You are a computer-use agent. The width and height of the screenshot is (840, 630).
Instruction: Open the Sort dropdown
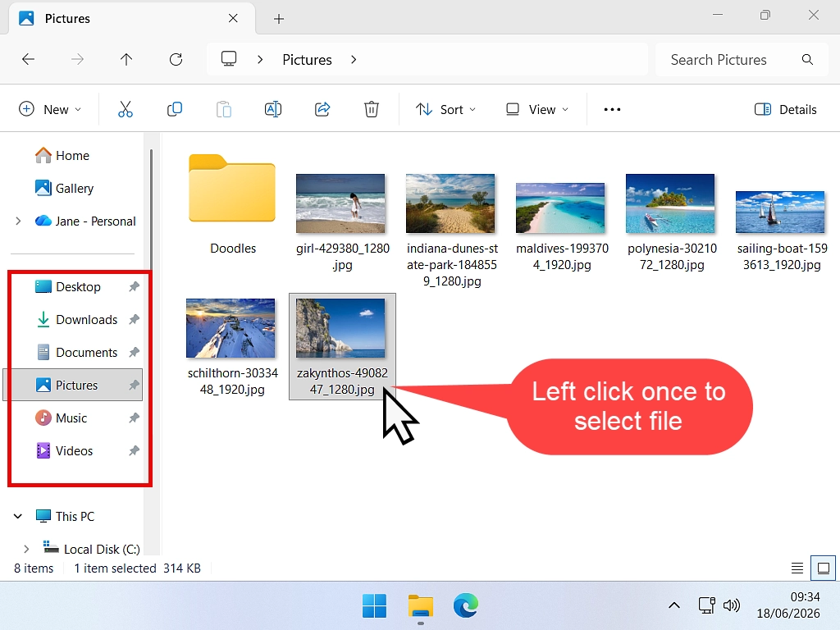(x=445, y=109)
